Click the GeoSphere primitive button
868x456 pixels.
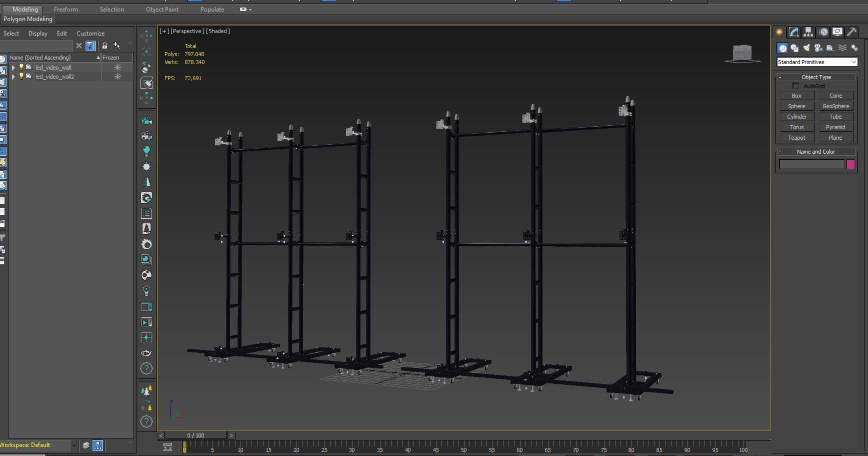click(835, 106)
